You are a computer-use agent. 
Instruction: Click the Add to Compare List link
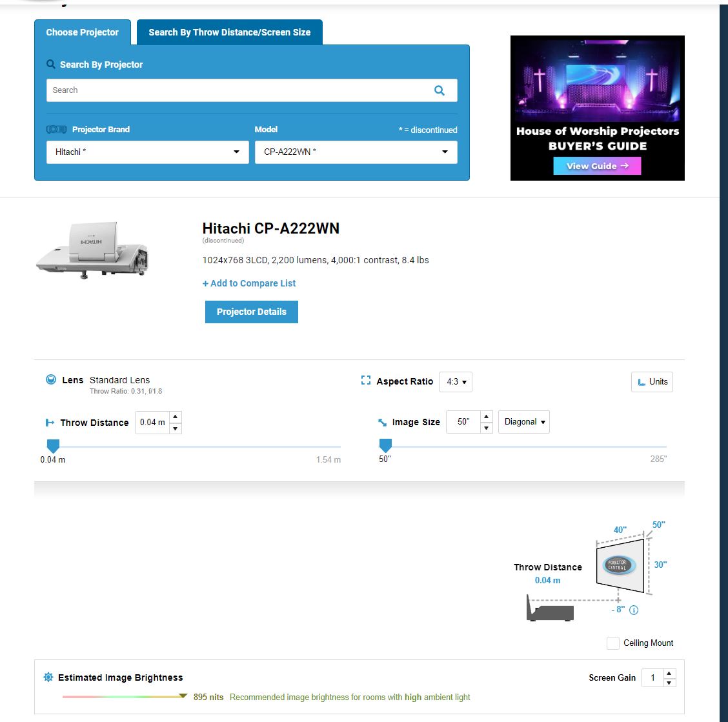(249, 283)
